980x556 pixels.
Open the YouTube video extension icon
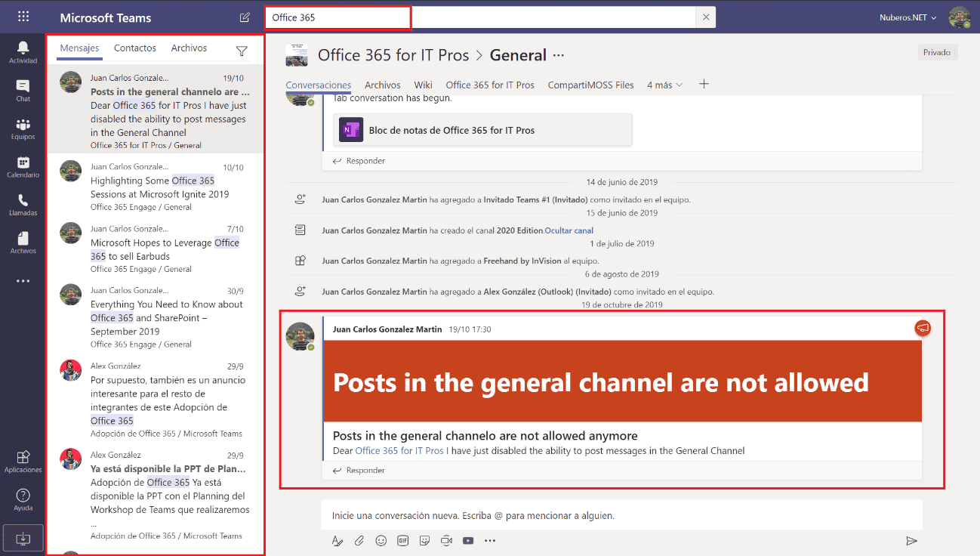click(x=468, y=540)
